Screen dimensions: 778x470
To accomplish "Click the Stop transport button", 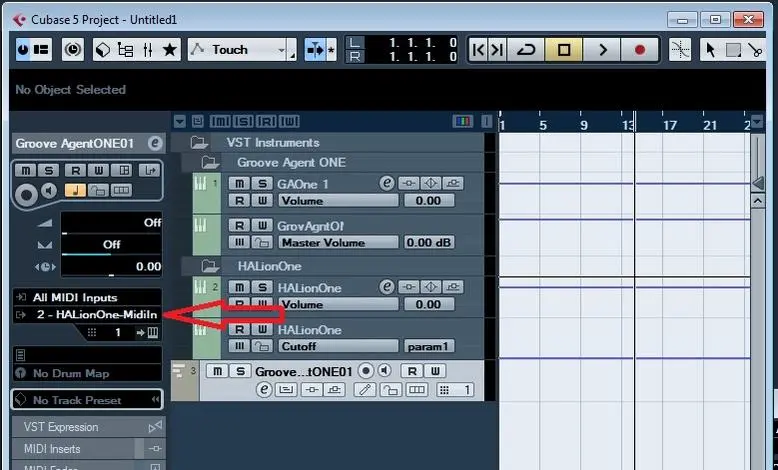I will (x=564, y=50).
